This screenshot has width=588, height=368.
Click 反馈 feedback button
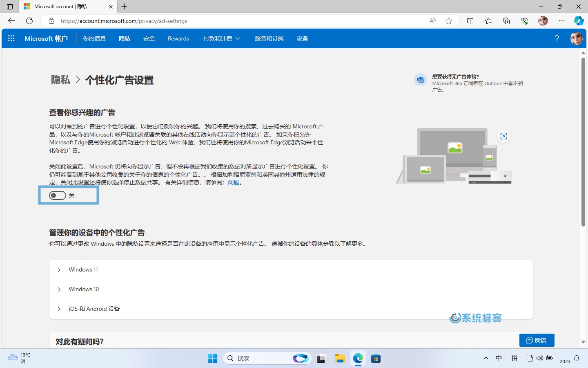click(537, 340)
